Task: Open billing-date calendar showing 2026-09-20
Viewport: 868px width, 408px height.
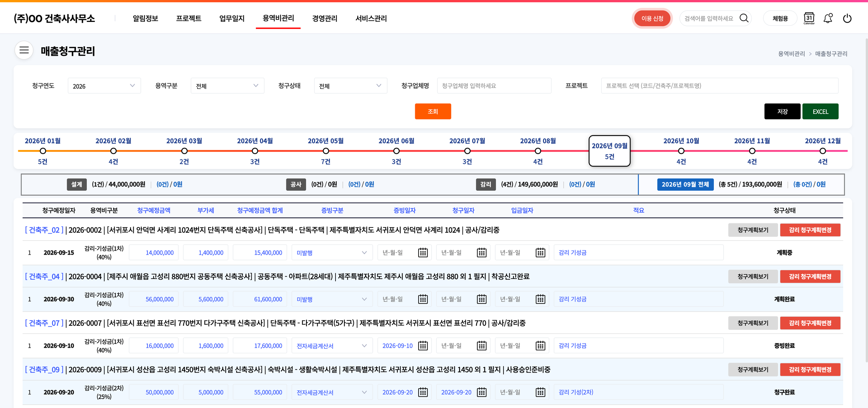Action: point(481,392)
